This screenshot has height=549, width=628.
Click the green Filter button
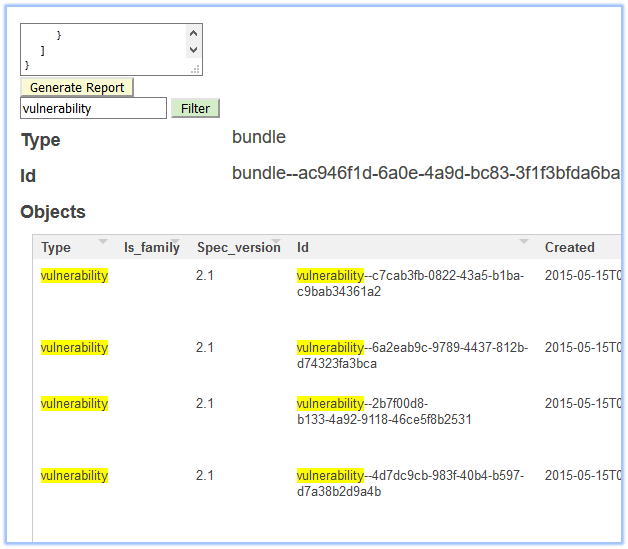pyautogui.click(x=195, y=108)
